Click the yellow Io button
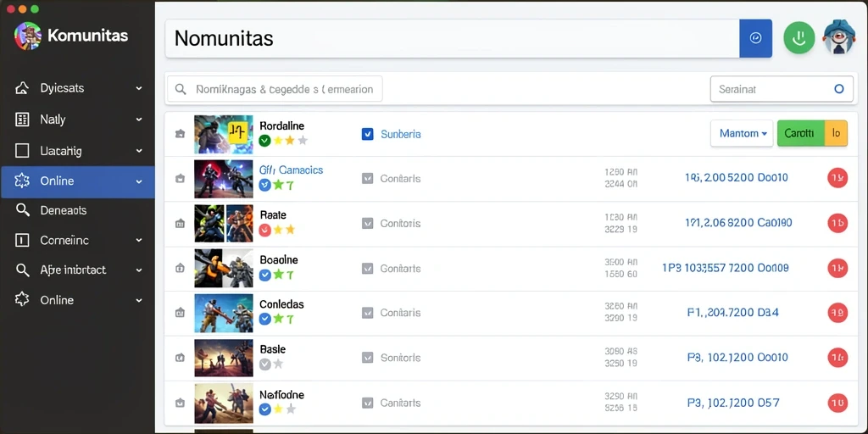 pyautogui.click(x=836, y=133)
